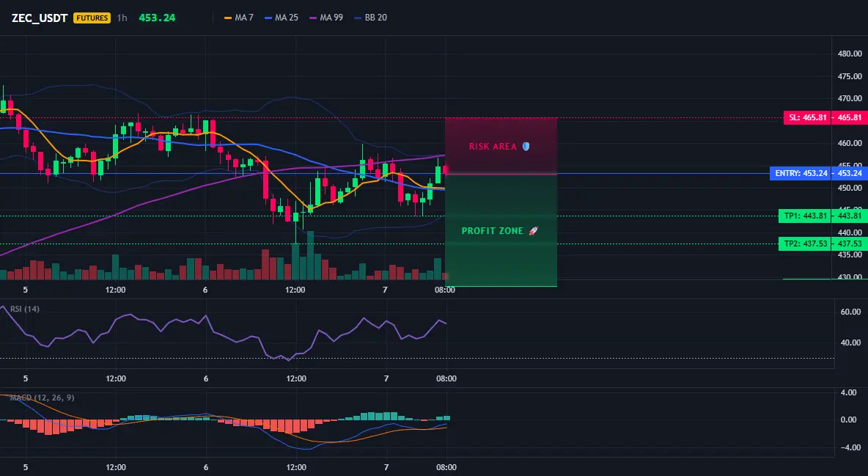
Task: Click the TP2: 437.53 target tag
Action: click(804, 244)
